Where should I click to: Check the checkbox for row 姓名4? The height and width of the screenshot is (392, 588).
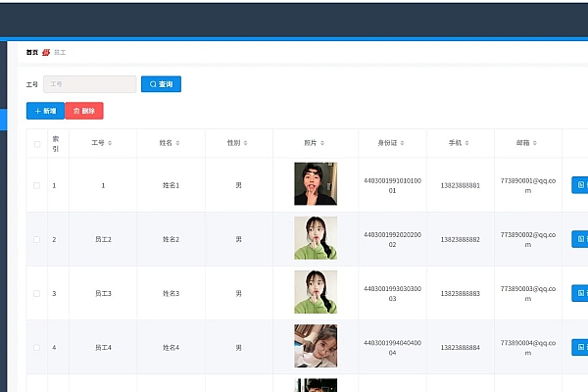(x=37, y=347)
